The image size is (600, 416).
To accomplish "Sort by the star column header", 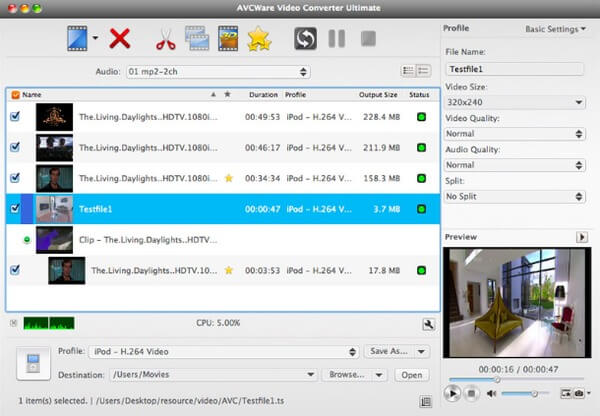I will click(227, 94).
